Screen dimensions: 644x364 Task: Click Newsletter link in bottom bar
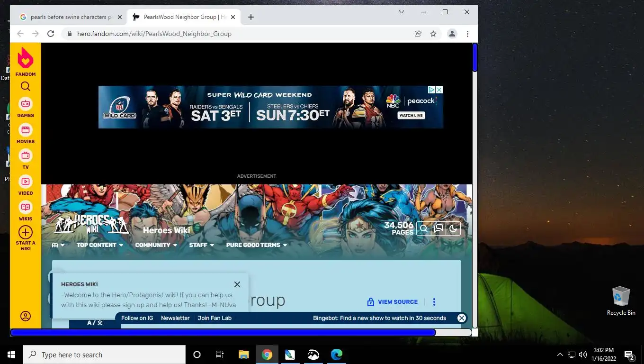pyautogui.click(x=175, y=318)
